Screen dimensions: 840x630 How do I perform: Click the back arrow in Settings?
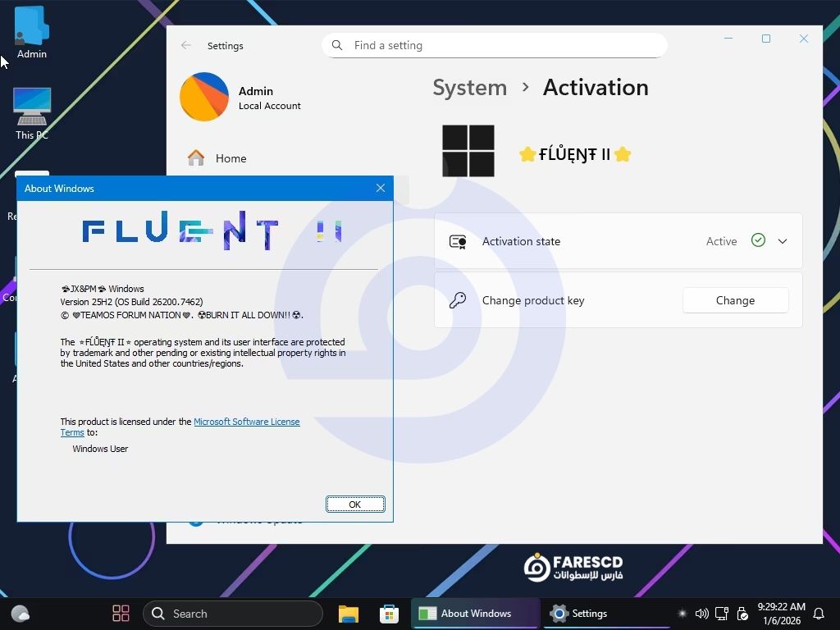(x=186, y=46)
